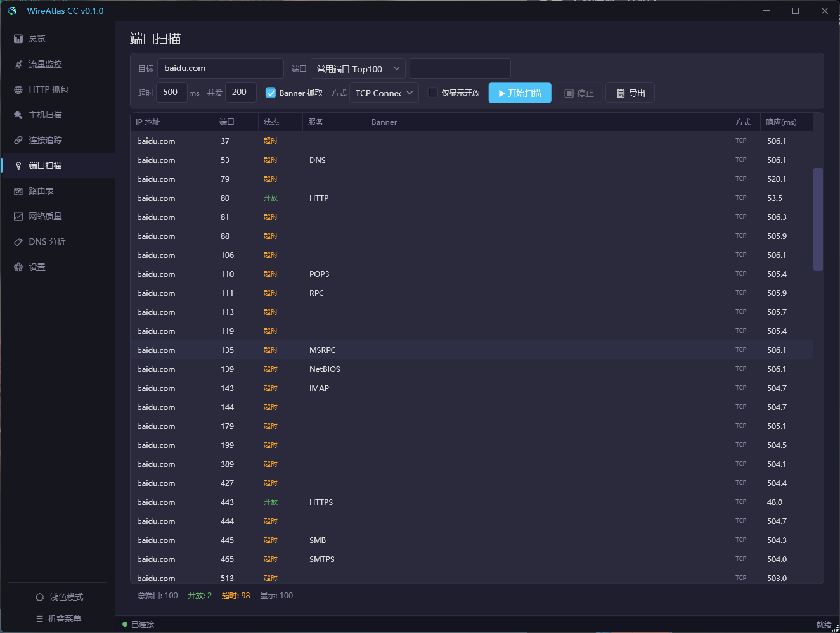Click the Banner column header
The height and width of the screenshot is (633, 840).
[x=548, y=122]
